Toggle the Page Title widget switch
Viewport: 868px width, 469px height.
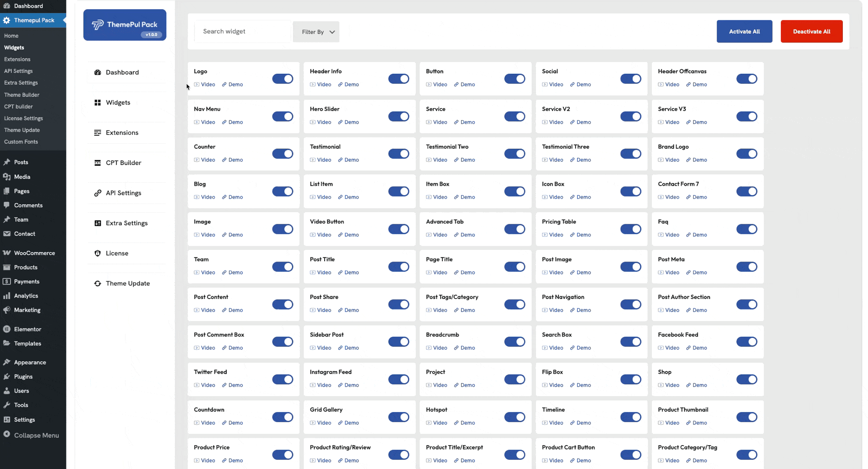pos(515,267)
